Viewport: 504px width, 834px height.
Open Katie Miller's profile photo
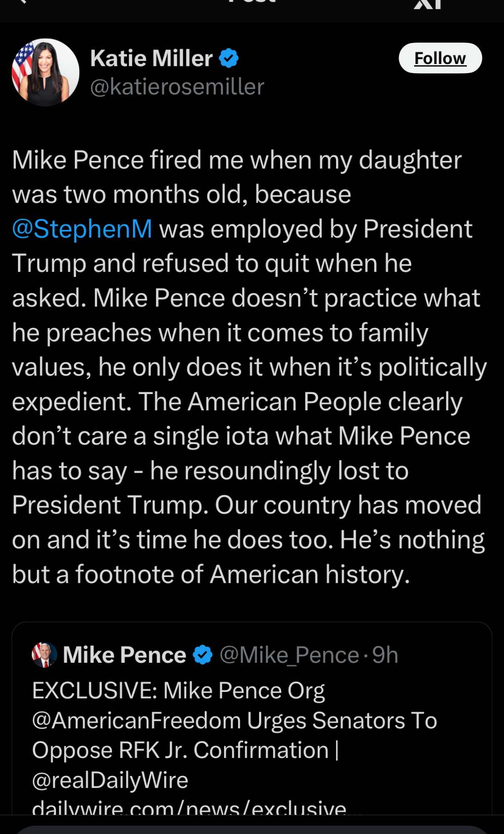46,72
